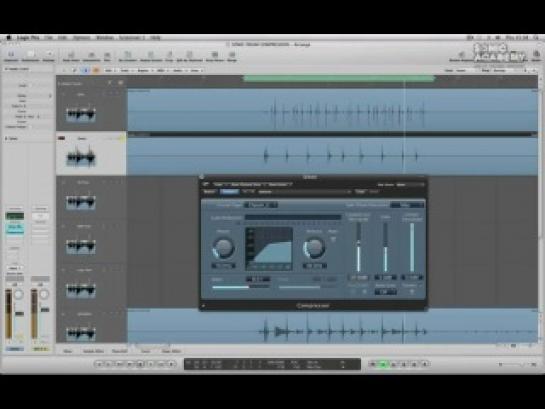Click Compare in the Compressor plug-in header
545x409 pixels.
coord(229,191)
